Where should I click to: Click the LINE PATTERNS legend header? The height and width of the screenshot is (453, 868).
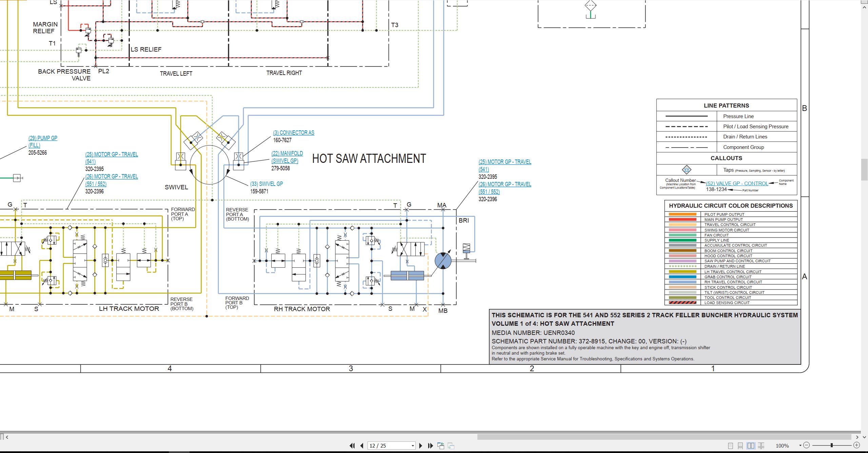726,106
